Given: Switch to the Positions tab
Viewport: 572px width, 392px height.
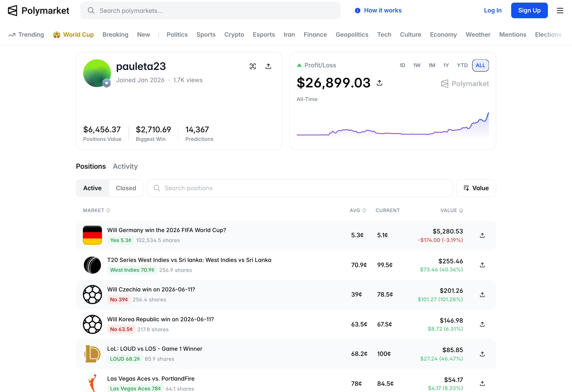Looking at the screenshot, I should (x=91, y=167).
